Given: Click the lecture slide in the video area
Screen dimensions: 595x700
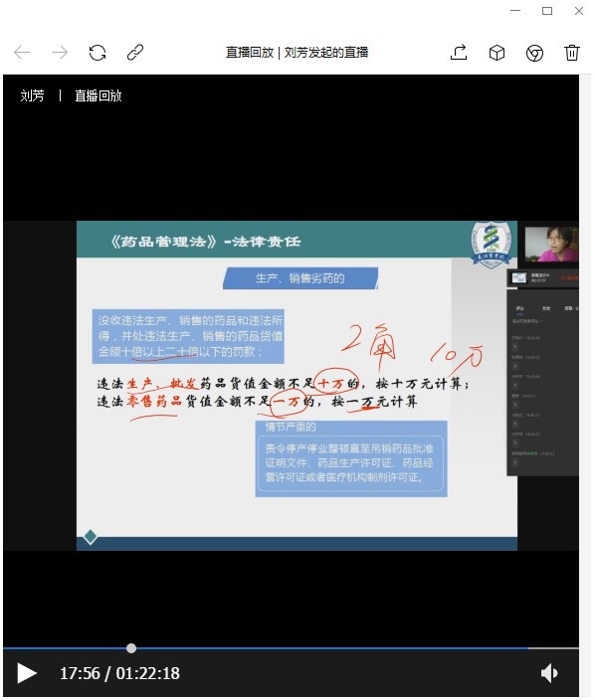Looking at the screenshot, I should (297, 385).
